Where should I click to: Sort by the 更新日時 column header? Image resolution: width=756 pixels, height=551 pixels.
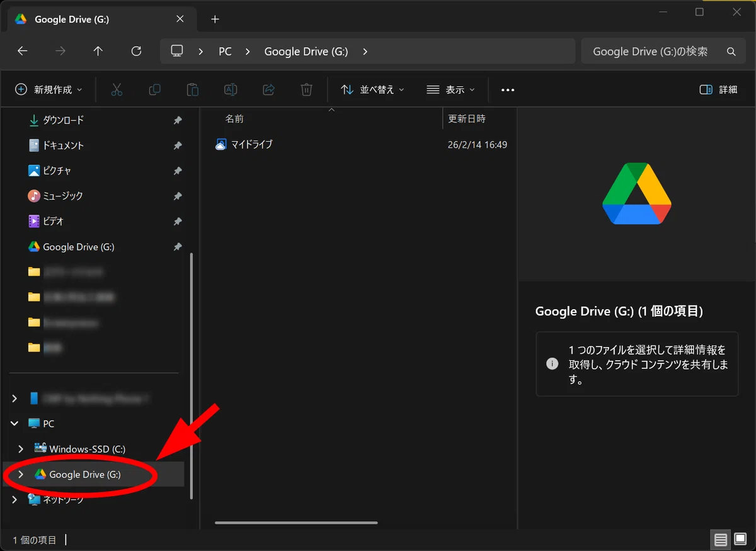click(x=466, y=118)
